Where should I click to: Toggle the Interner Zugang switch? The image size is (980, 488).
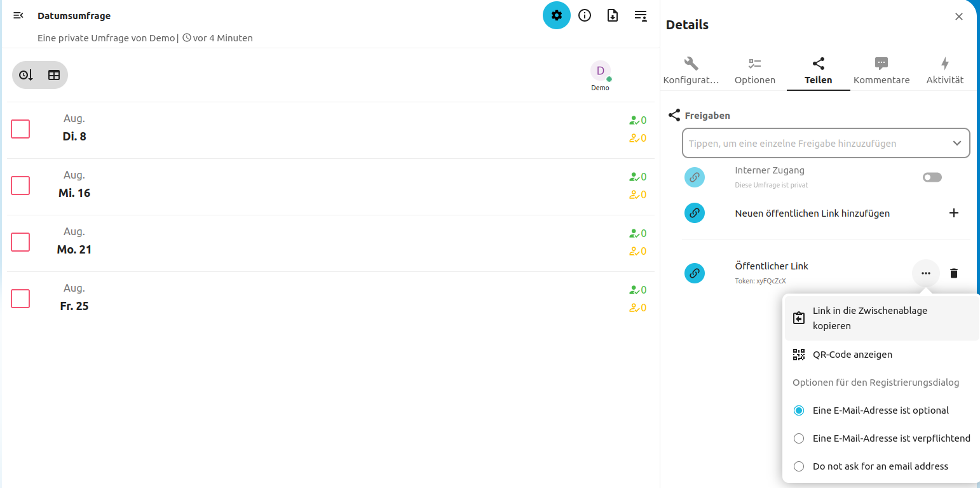pyautogui.click(x=932, y=177)
